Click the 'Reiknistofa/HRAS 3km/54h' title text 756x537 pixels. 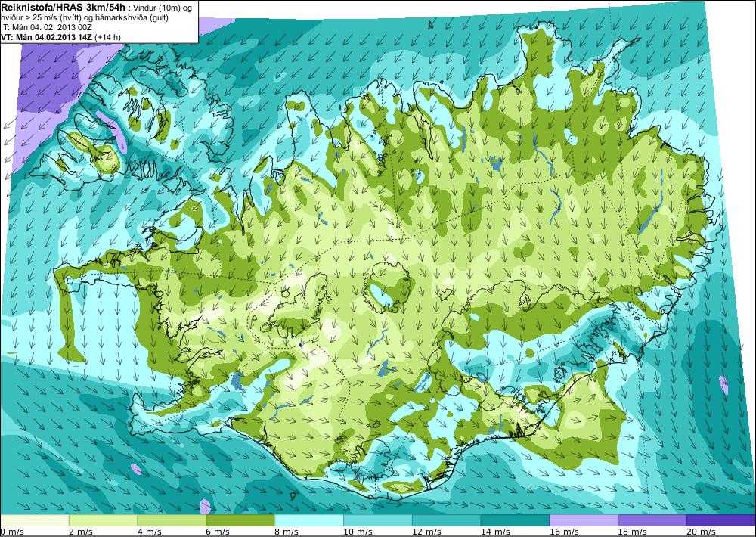tap(63, 7)
